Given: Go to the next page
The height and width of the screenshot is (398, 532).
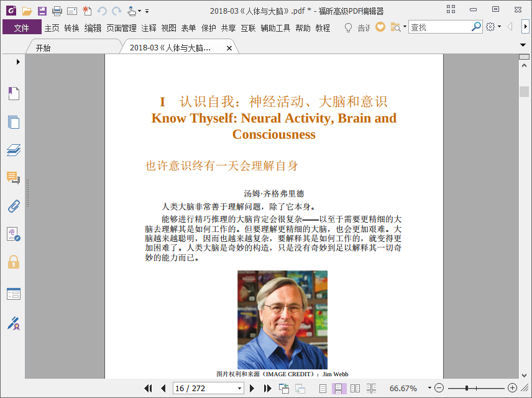Looking at the screenshot, I should [x=252, y=388].
